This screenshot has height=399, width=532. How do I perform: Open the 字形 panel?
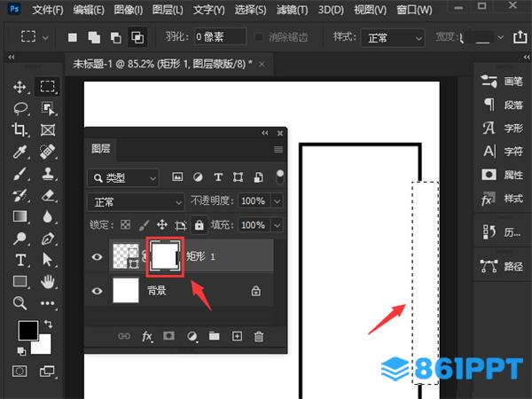502,129
